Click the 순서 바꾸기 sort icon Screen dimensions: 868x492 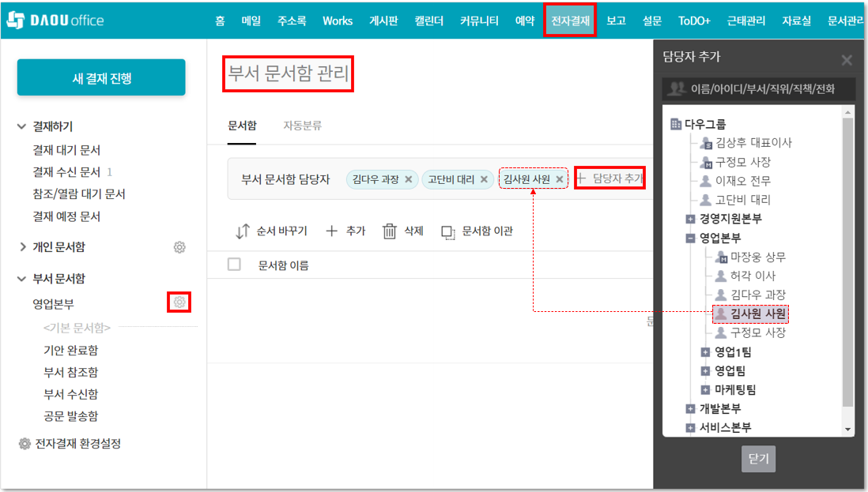pyautogui.click(x=243, y=231)
